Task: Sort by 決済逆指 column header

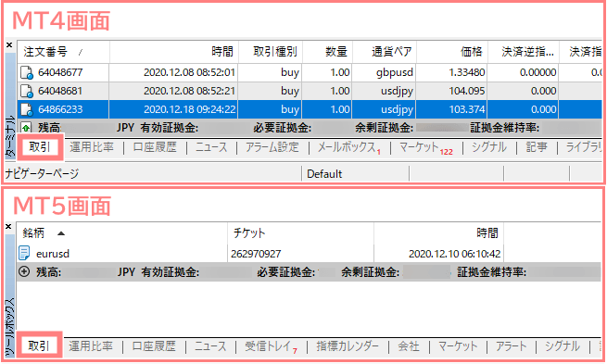Action: 524,52
